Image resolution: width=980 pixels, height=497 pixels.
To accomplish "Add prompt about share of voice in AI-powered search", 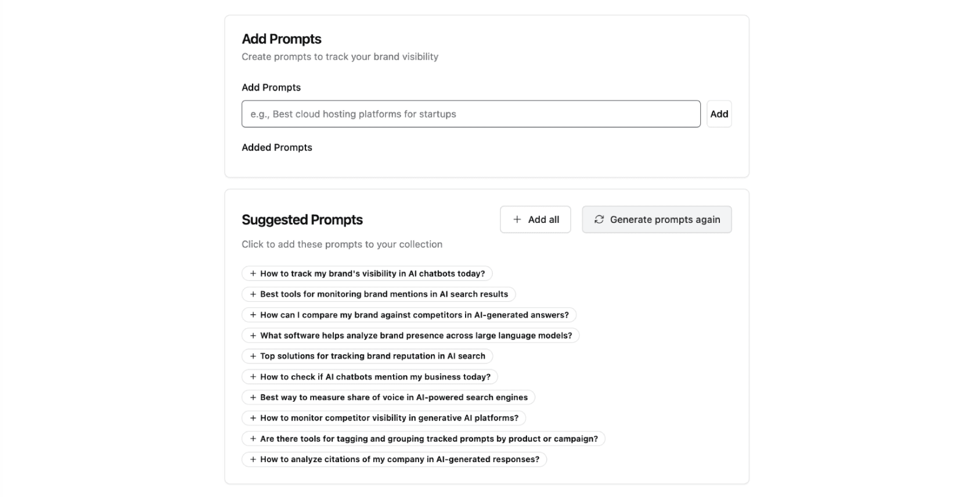I will pos(388,397).
